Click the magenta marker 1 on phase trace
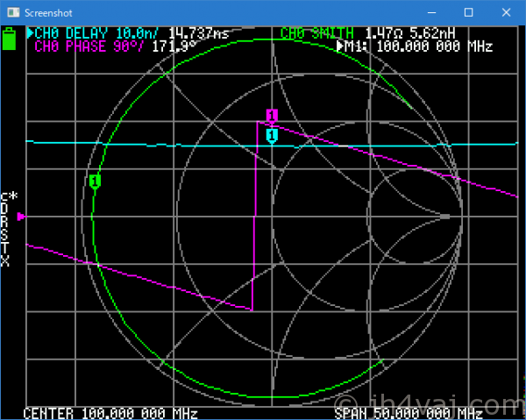This screenshot has width=526, height=420. click(272, 116)
